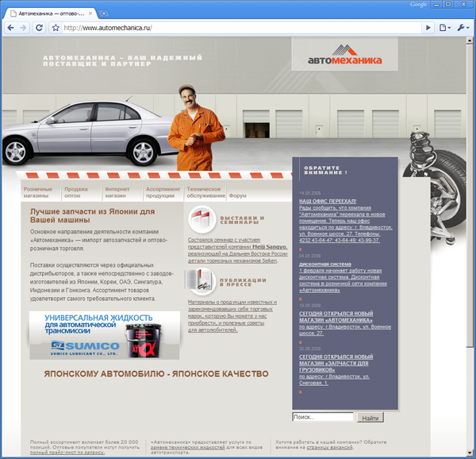Open the Публикации в прессе heading
Screen dimensions: 476x459
[243, 282]
